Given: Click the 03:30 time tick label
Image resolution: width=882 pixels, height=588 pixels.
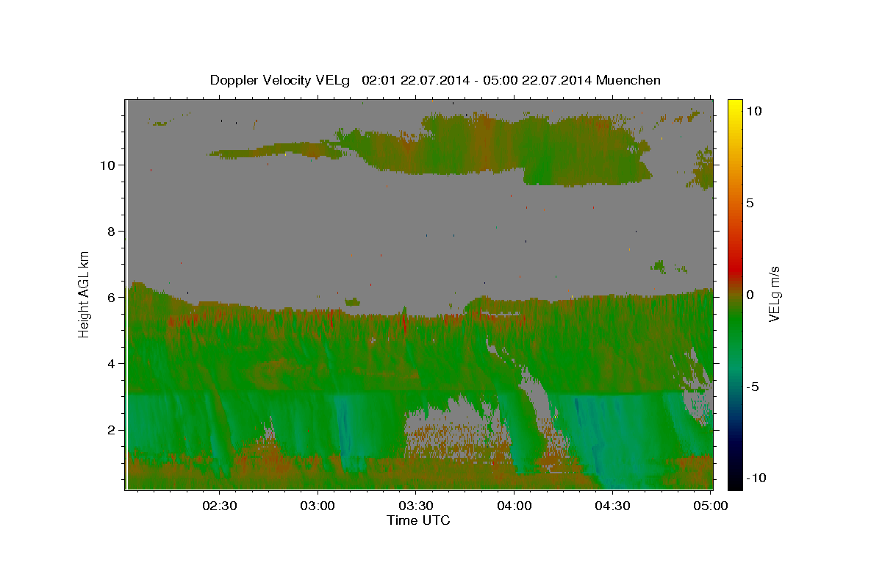Looking at the screenshot, I should click(416, 506).
